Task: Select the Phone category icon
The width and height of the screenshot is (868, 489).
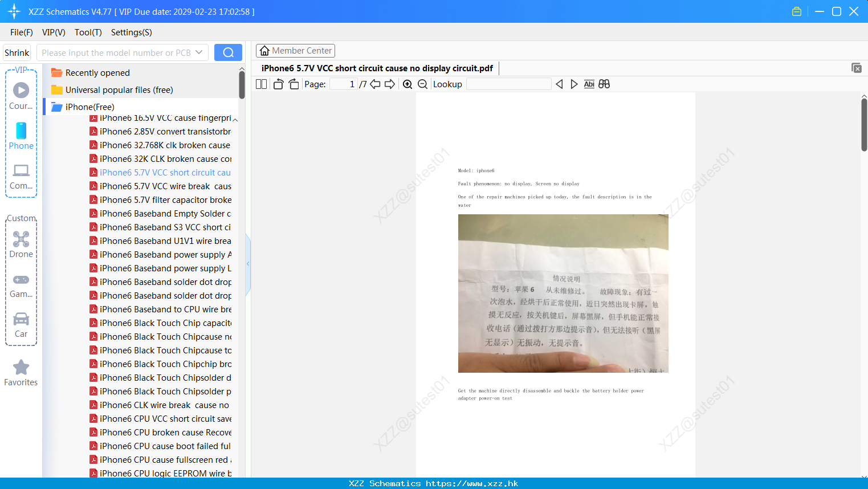Action: tap(21, 131)
